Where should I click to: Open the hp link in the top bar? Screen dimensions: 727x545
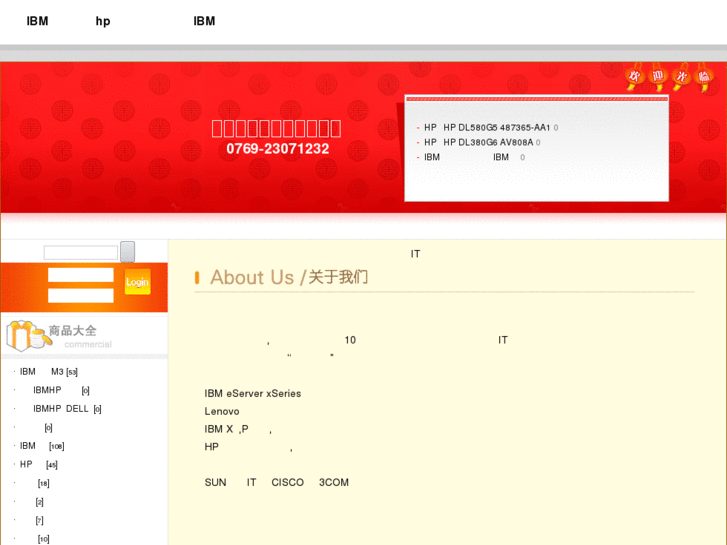102,21
